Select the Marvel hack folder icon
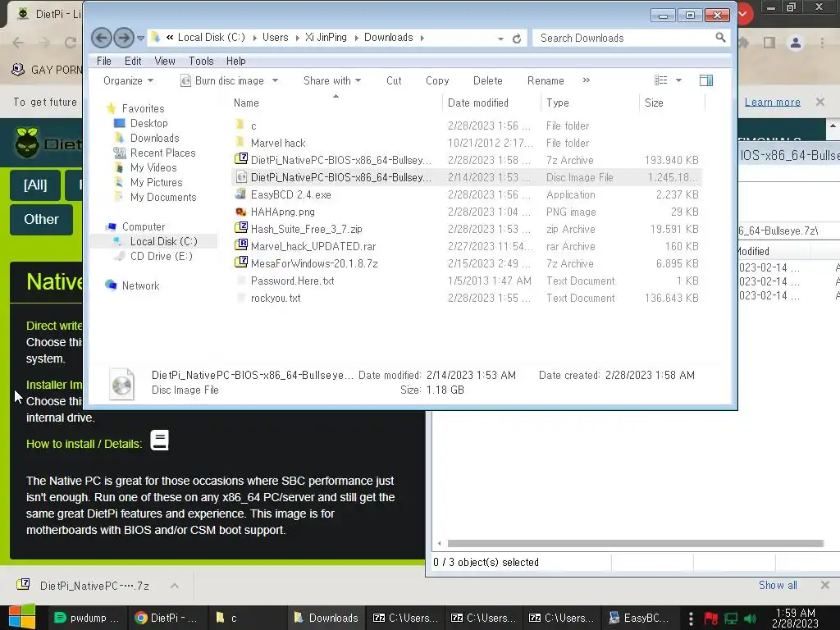 click(x=240, y=143)
